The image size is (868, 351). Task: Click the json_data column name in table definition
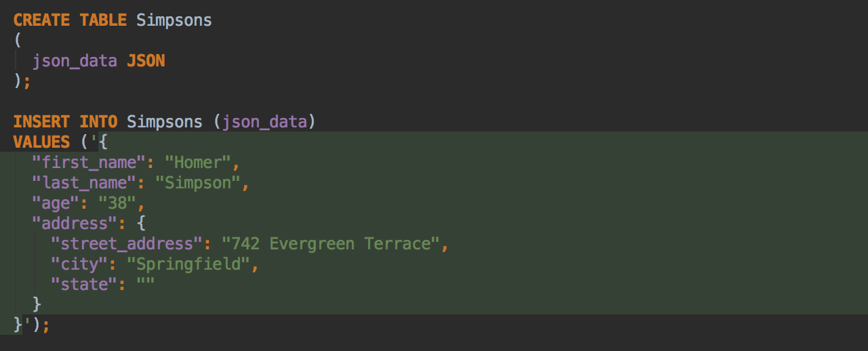click(75, 62)
